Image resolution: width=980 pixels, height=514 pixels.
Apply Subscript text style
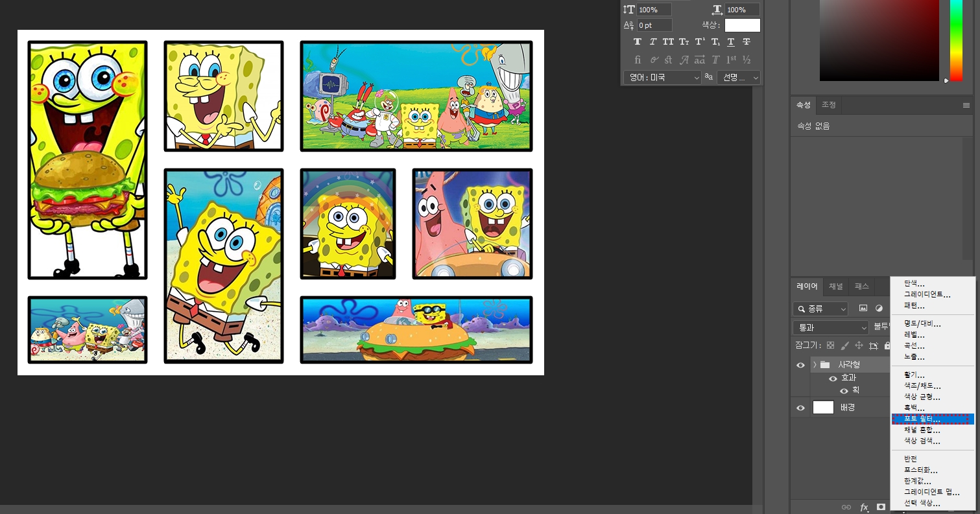pyautogui.click(x=715, y=42)
